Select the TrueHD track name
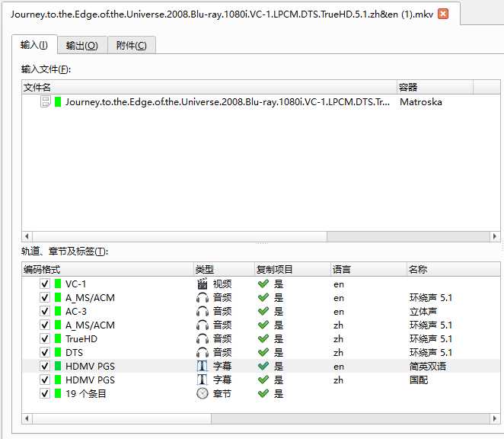 click(x=81, y=338)
